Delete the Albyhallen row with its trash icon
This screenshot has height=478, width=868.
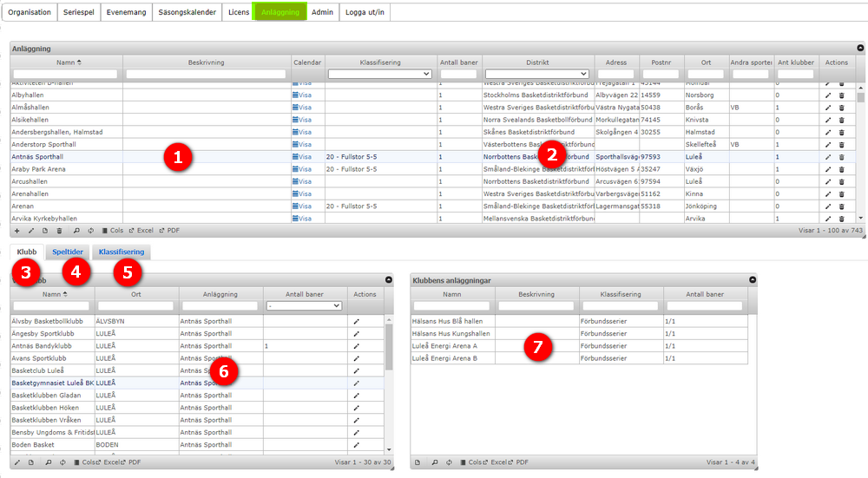841,95
